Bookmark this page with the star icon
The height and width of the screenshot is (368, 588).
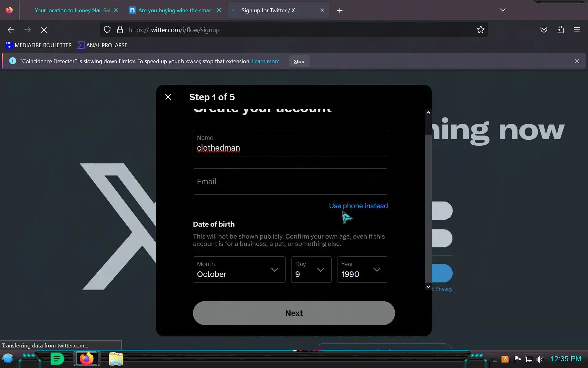pyautogui.click(x=481, y=30)
